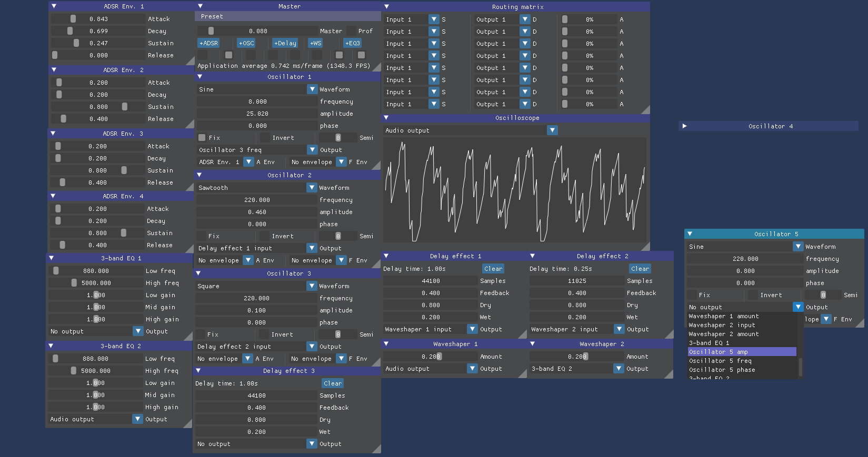The image size is (868, 457).
Task: Collapse the Master window triangle
Action: pos(200,6)
